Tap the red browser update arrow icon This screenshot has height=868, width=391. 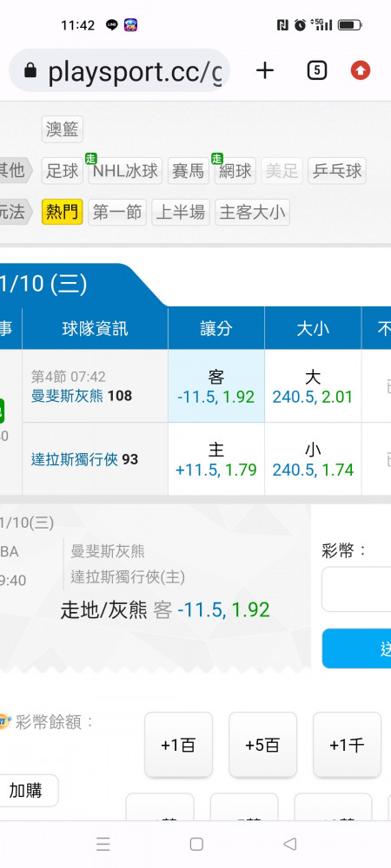361,70
